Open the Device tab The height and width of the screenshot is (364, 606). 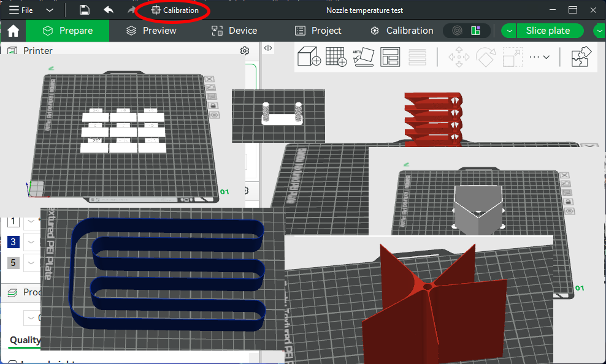tap(234, 31)
